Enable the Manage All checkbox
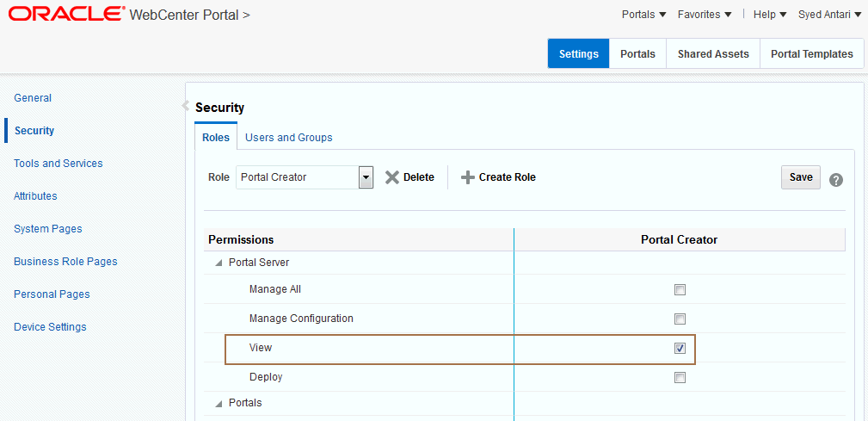The height and width of the screenshot is (421, 868). [x=680, y=289]
